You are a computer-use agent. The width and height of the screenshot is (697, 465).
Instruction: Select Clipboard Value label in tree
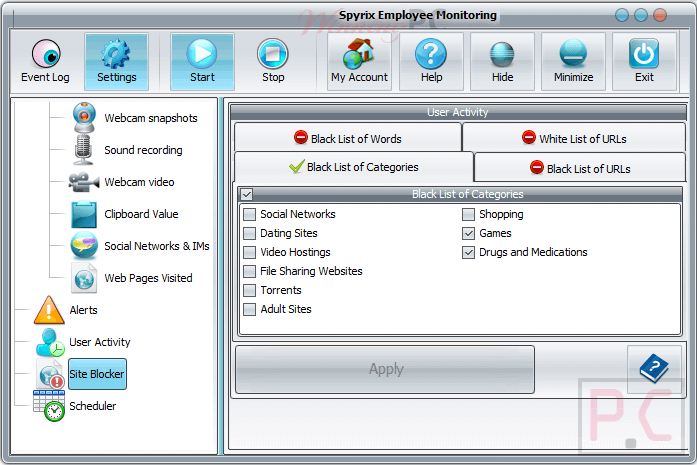coord(141,214)
